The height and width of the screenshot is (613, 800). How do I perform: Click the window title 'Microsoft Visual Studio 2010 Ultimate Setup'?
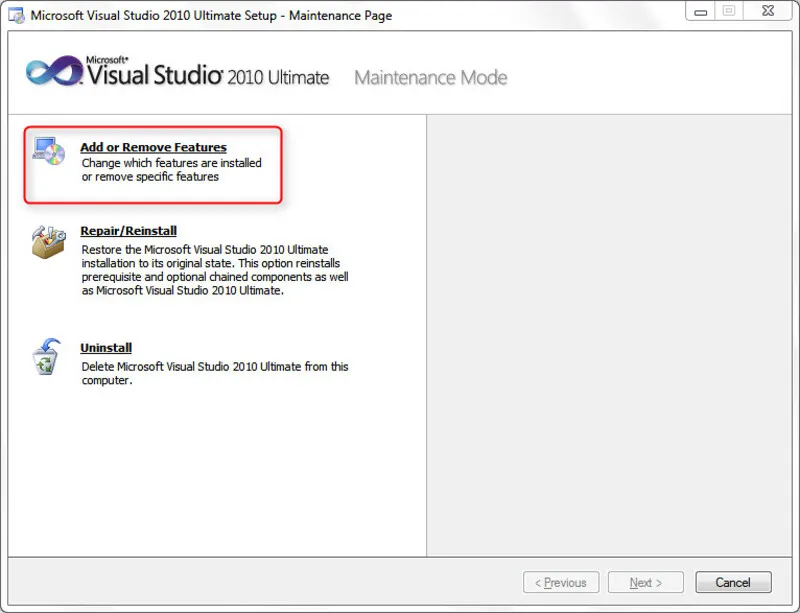click(211, 15)
